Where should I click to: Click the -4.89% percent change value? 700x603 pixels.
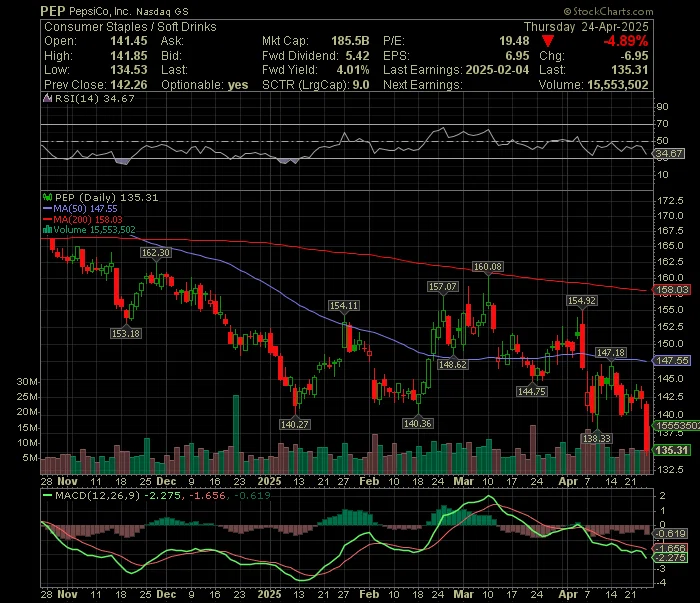tap(625, 41)
